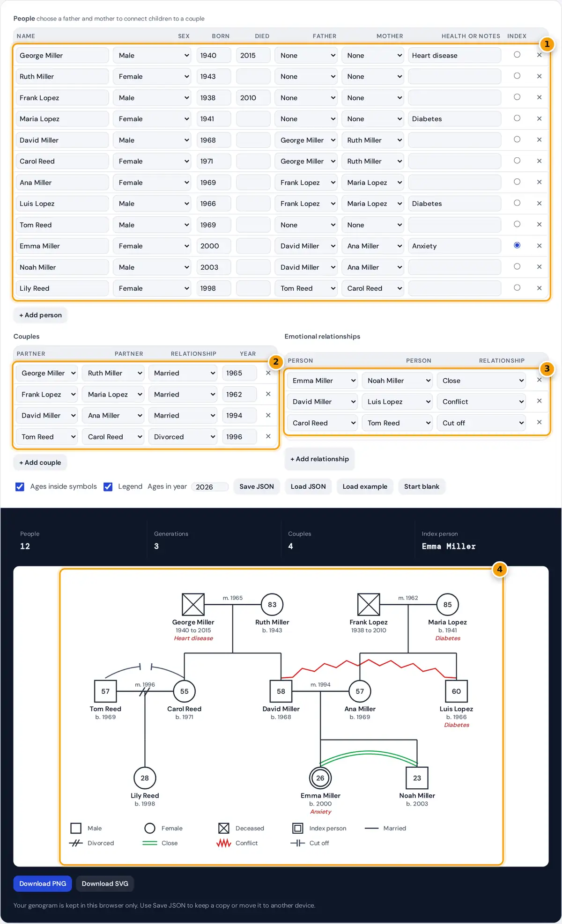Click Ruth Miller's empty died field
This screenshot has height=924, width=562.
tap(253, 76)
